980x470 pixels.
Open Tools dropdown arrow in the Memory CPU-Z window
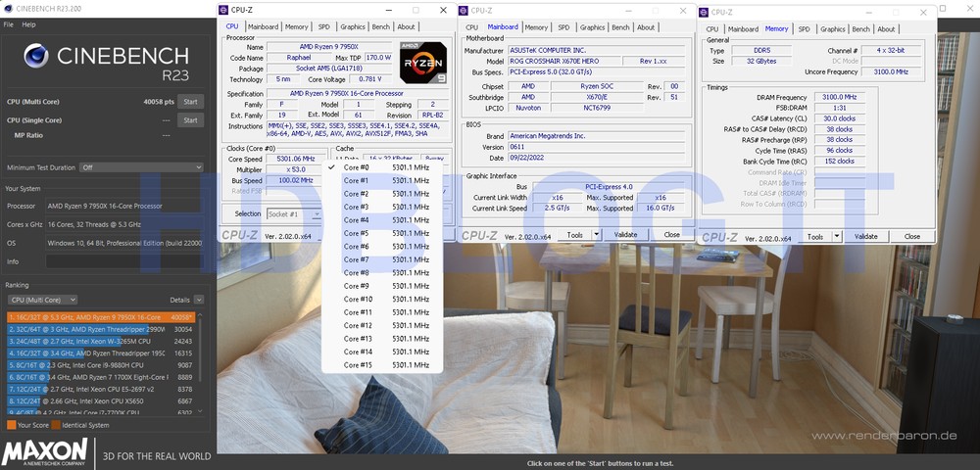[837, 237]
